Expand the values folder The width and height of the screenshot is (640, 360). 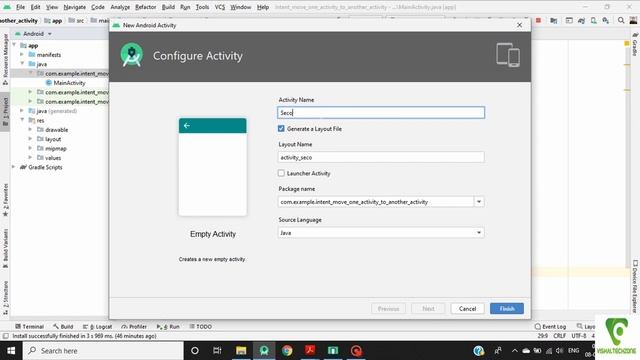click(x=30, y=158)
